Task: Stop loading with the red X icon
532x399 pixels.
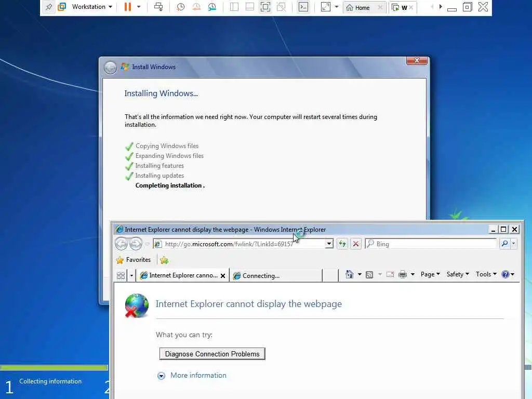Action: 355,244
